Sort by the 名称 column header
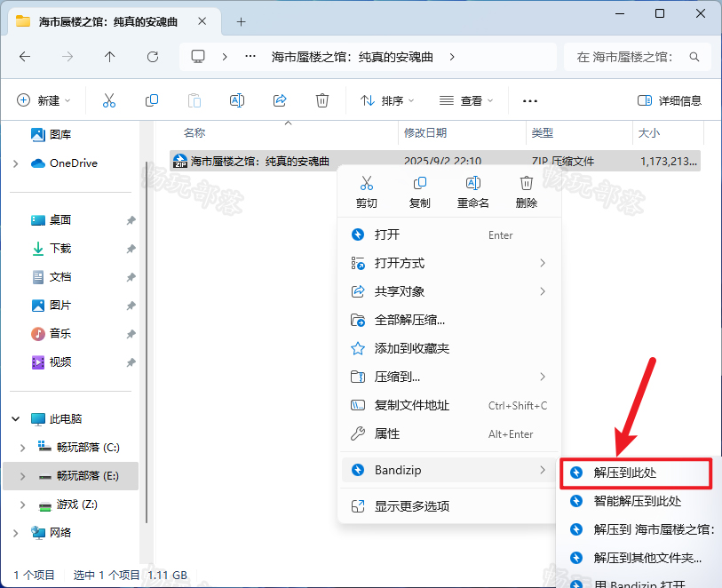Screen dimensions: 722x588 [194, 133]
